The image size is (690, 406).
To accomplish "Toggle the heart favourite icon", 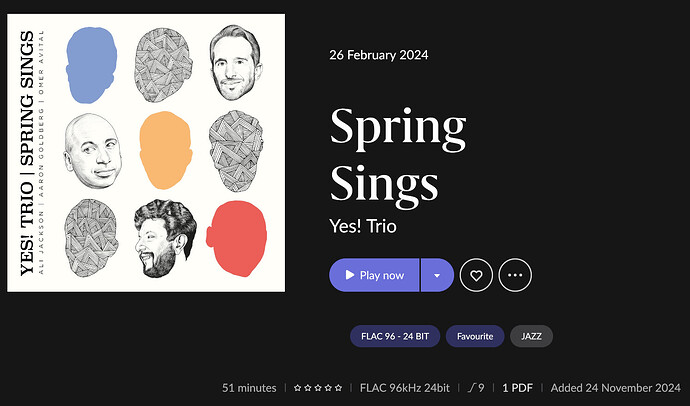I will click(476, 275).
